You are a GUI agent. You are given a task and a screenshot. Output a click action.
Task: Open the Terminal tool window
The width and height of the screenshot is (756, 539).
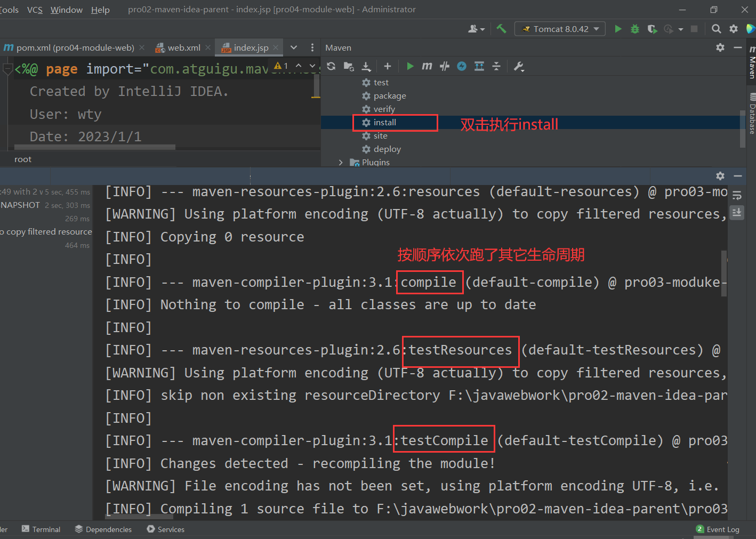(41, 529)
